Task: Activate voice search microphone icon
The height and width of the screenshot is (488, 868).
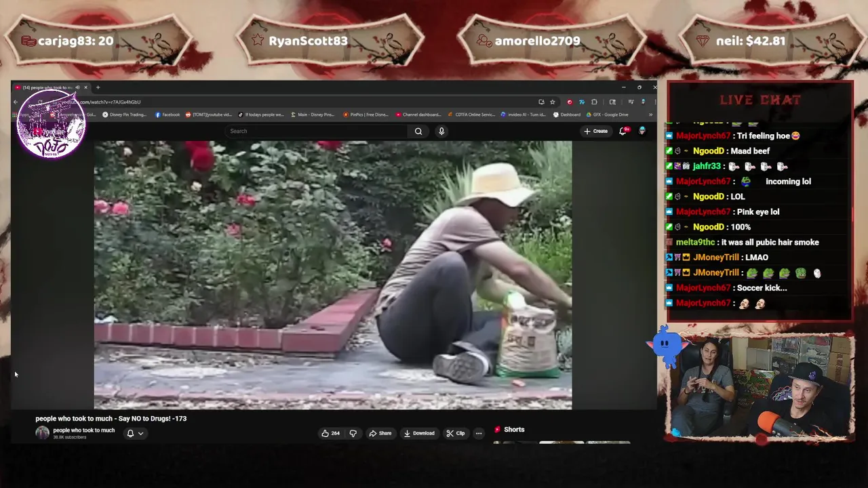Action: [x=441, y=131]
